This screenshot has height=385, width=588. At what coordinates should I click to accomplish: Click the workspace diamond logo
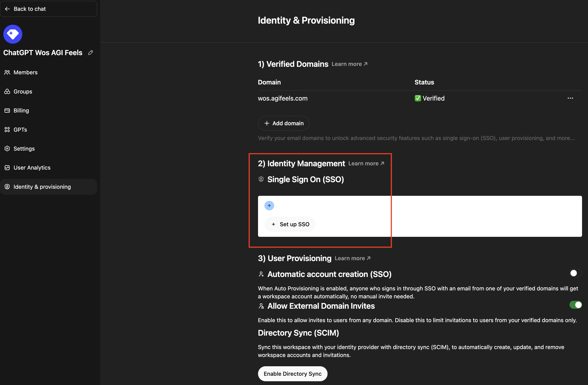click(13, 34)
